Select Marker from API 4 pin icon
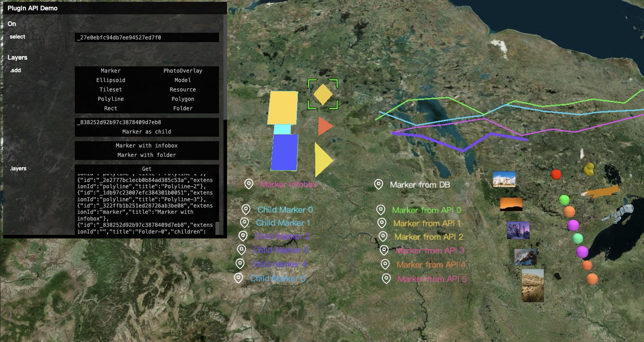This screenshot has height=342, width=644. click(x=385, y=264)
